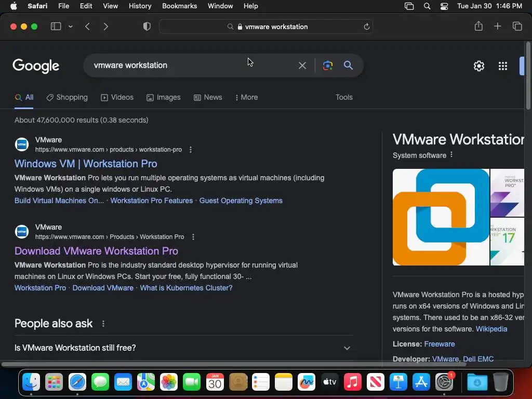Open the Download VMware Workstation Pro result

96,251
